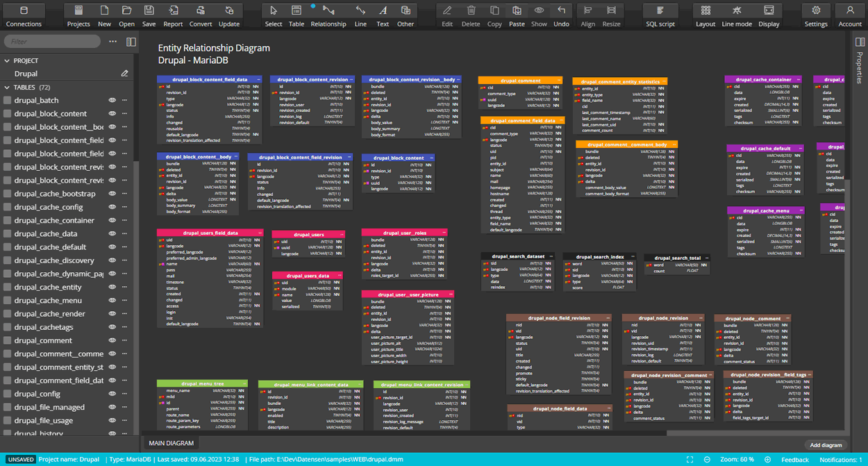Tick the drupal_cache_config checkbox

click(x=8, y=207)
